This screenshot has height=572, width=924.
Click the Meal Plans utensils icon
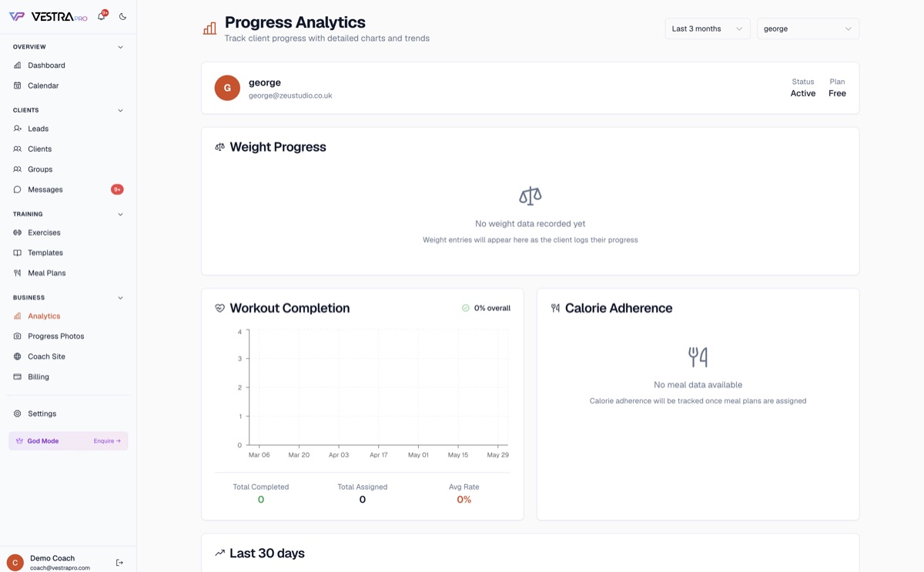[18, 273]
